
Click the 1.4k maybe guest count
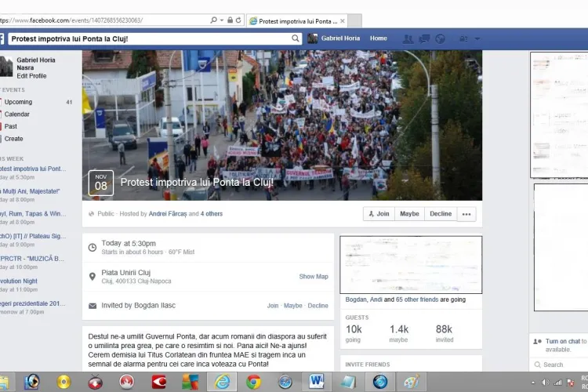pos(398,333)
